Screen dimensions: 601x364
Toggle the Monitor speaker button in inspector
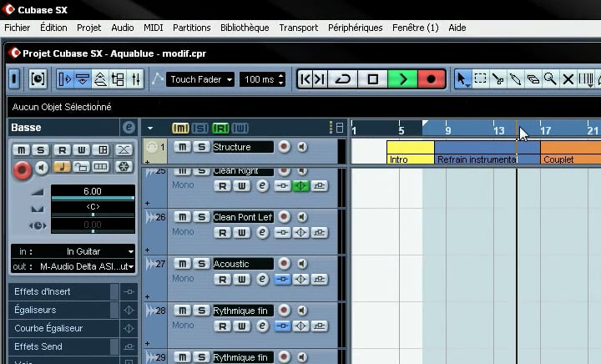pos(42,168)
